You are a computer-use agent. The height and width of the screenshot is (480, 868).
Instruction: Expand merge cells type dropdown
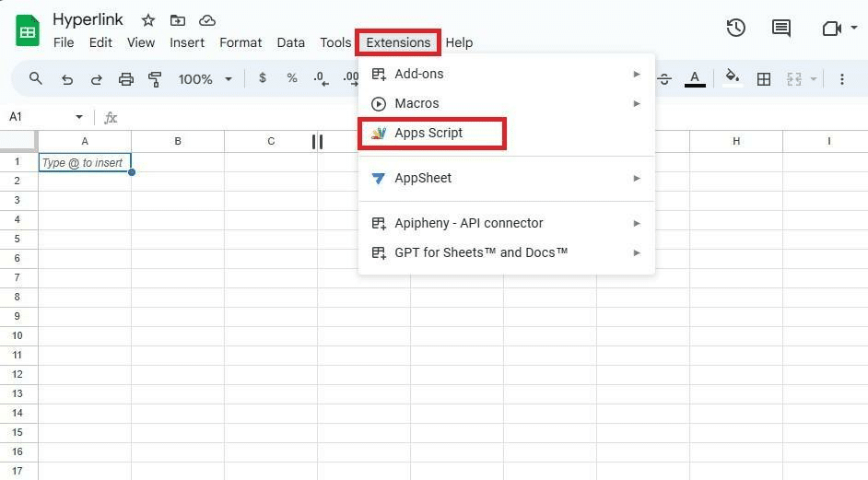point(814,79)
